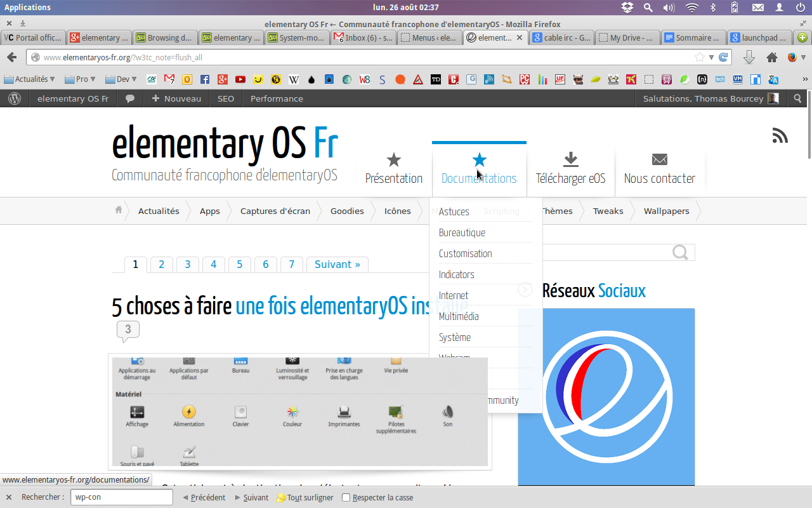Click the 3 comments bubble under the article title
The width and height of the screenshot is (812, 508).
click(x=128, y=331)
